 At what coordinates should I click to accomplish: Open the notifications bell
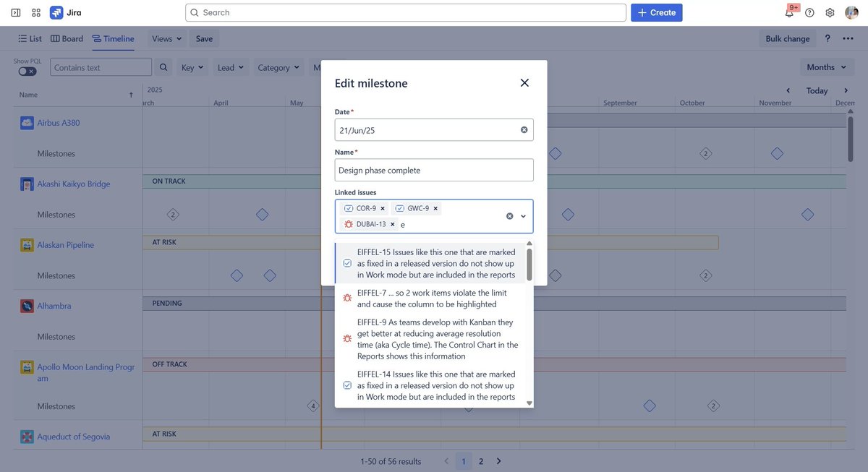point(790,12)
